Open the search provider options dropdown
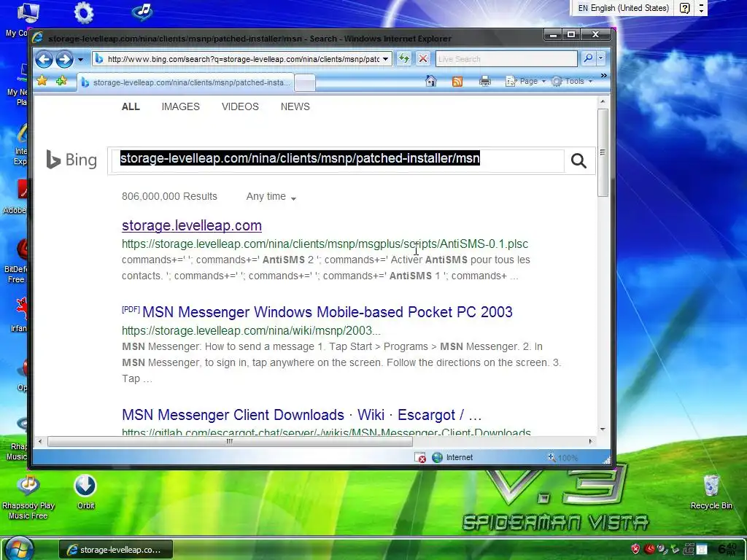This screenshot has height=560, width=747. coord(601,58)
